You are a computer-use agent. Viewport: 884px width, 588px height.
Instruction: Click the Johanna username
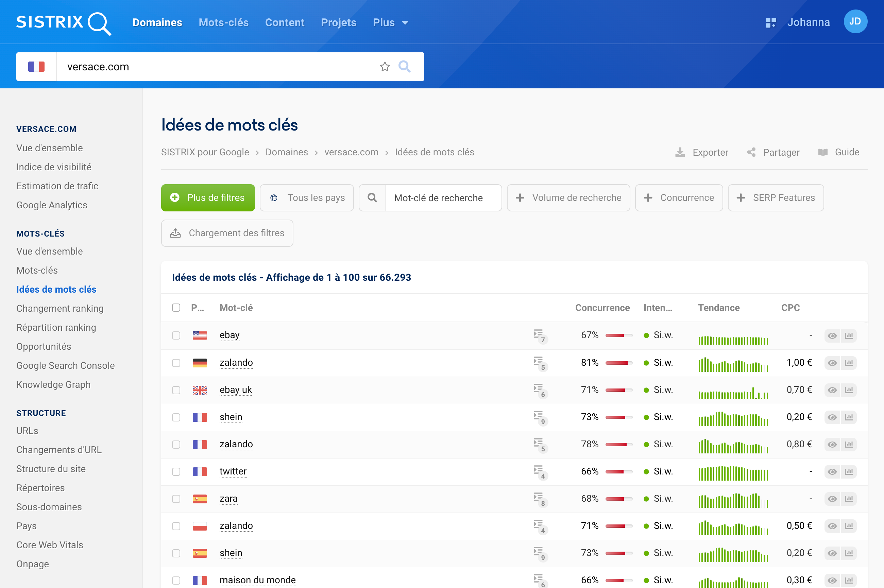click(808, 22)
